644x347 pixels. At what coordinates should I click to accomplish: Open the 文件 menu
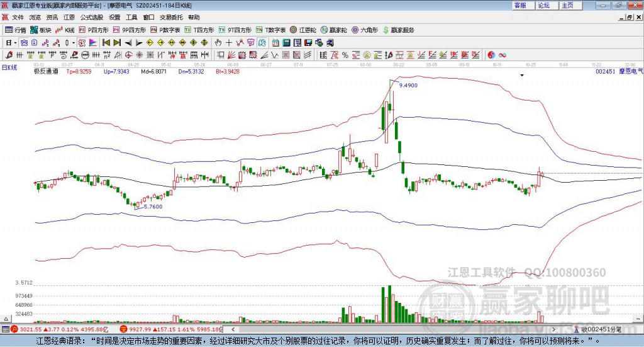[18, 17]
